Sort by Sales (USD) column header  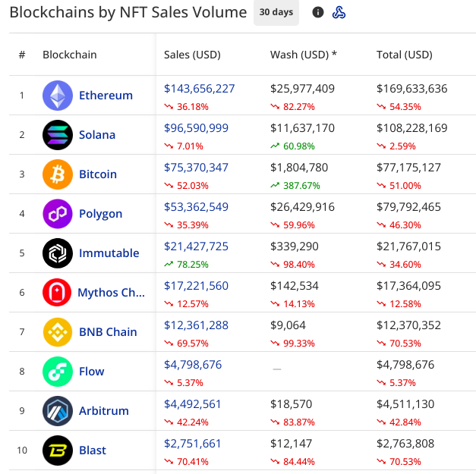pyautogui.click(x=192, y=55)
